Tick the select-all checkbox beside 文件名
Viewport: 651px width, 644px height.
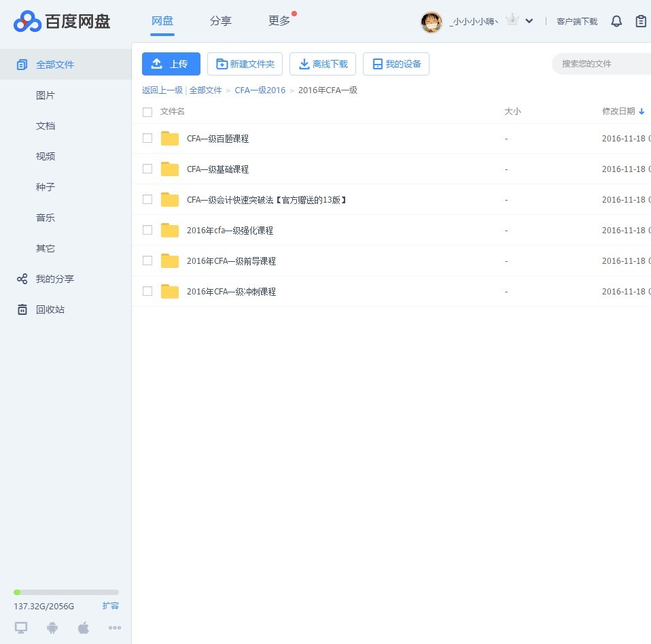pos(147,112)
